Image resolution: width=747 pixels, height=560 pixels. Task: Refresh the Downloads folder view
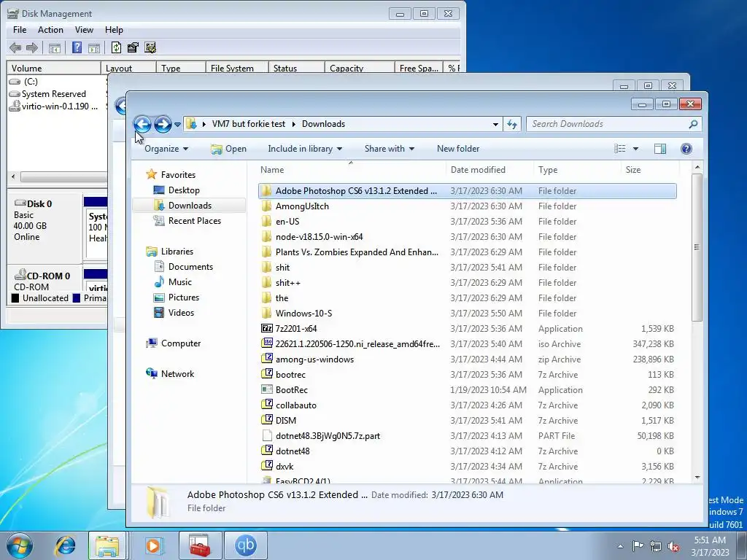(x=512, y=124)
